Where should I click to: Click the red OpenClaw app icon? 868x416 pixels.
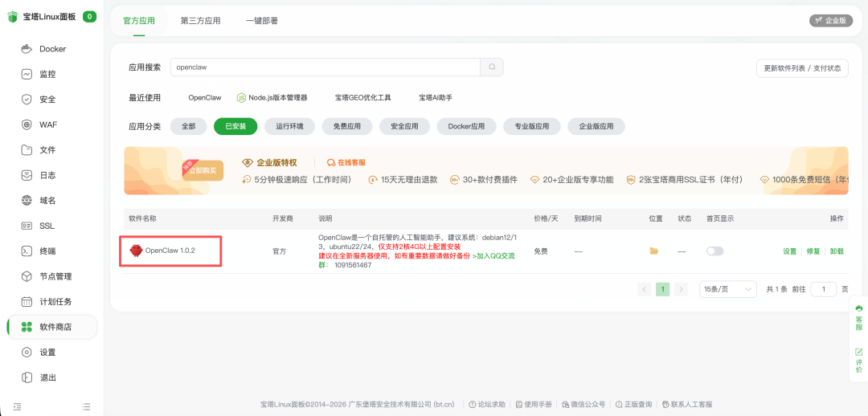click(x=136, y=251)
